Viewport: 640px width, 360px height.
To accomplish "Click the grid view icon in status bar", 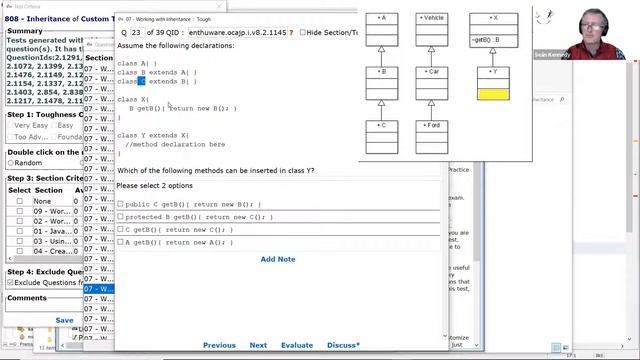I will (x=556, y=347).
